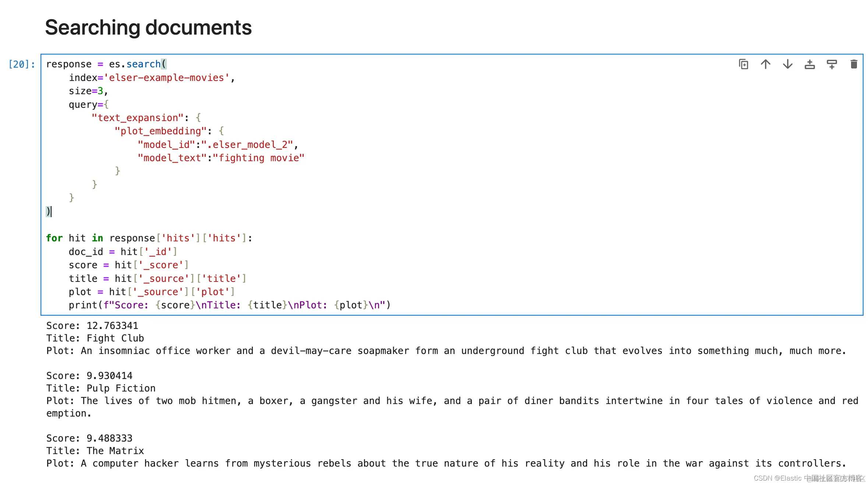Click the ".elser_model_2" model id string
The width and height of the screenshot is (868, 485).
tap(247, 145)
